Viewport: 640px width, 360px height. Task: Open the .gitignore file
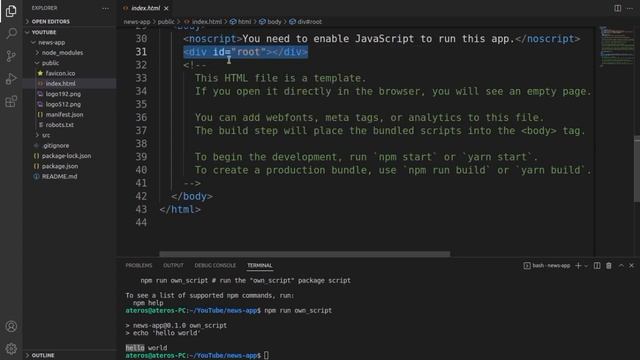(56, 145)
